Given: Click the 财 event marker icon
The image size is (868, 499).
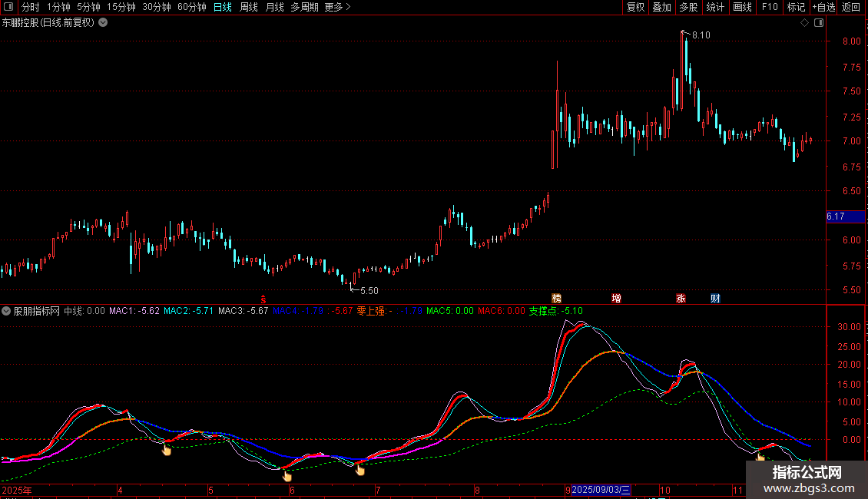Looking at the screenshot, I should coord(715,299).
